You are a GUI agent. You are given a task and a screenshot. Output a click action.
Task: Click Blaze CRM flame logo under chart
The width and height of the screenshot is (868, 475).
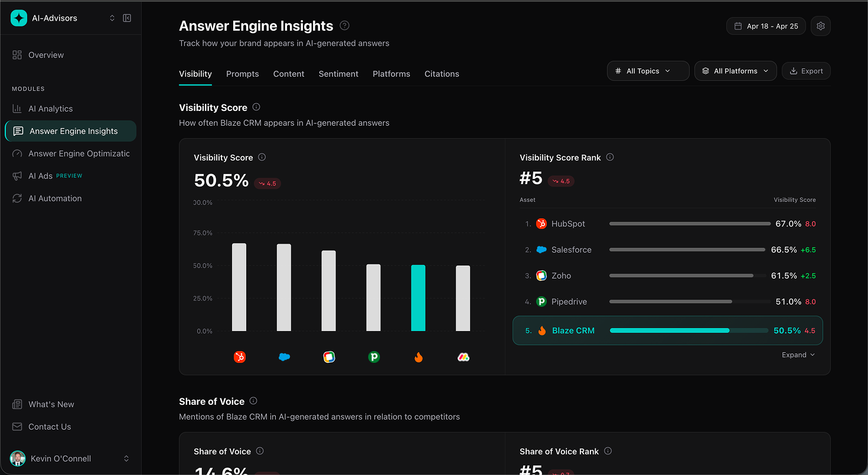(419, 357)
